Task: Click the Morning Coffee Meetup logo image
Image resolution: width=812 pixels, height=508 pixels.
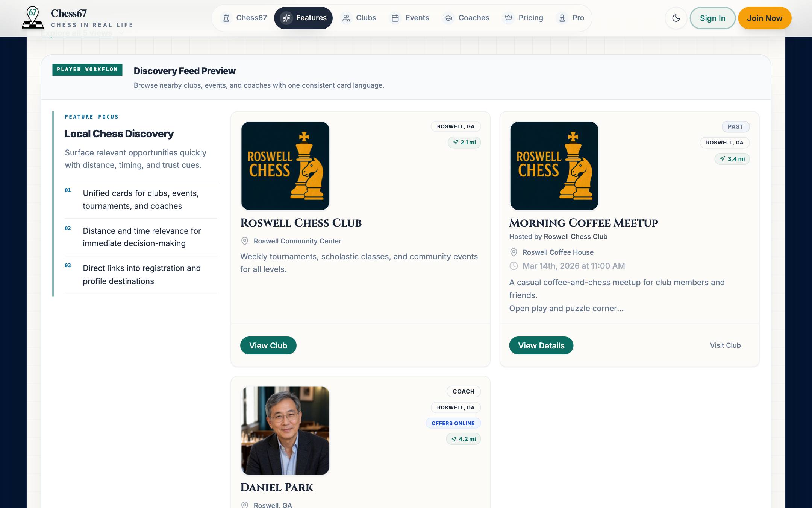Action: 554,166
